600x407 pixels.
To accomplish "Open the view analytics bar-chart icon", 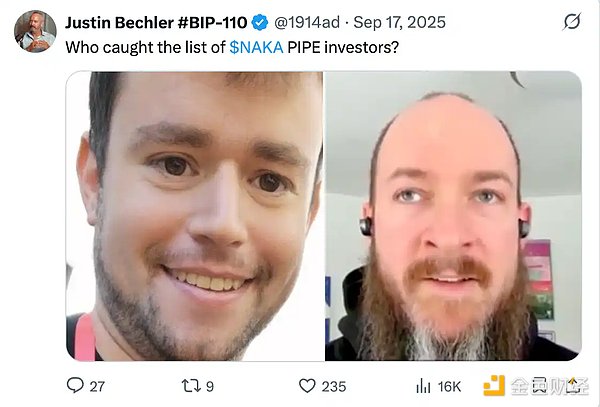I will click(x=423, y=386).
